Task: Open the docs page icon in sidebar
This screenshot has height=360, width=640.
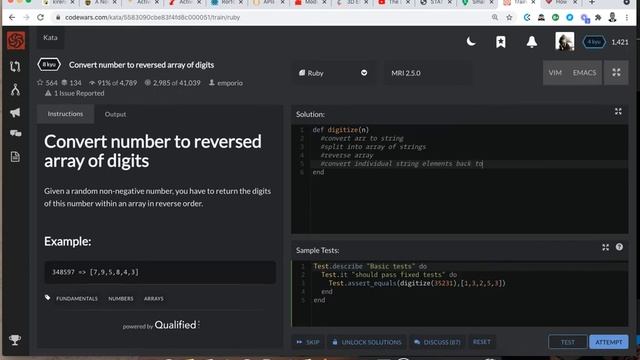Action: coord(15,156)
